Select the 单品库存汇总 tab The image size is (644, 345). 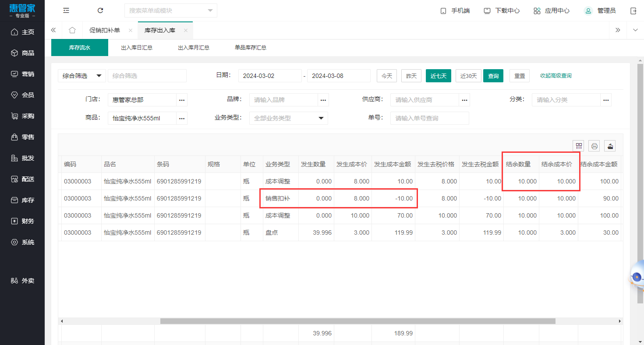251,47
